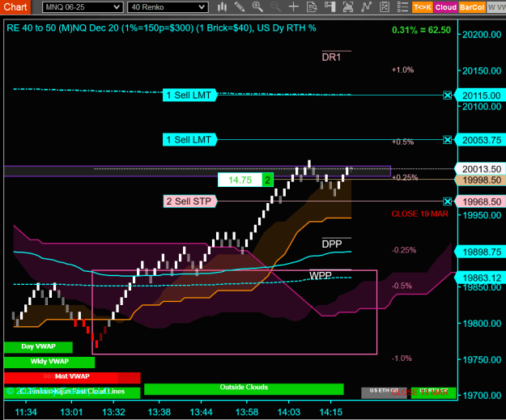Click the Outside Clouds green status bar
The height and width of the screenshot is (420, 506).
coord(244,388)
